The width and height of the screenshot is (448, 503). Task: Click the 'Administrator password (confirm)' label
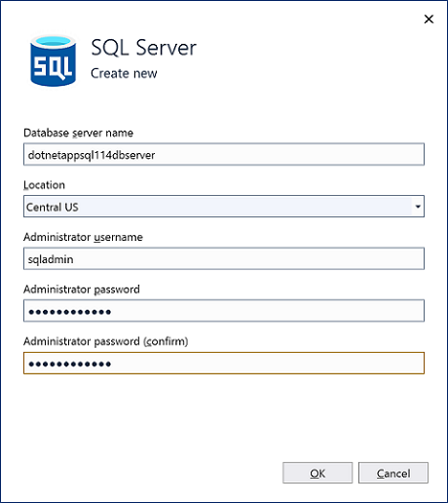click(x=106, y=341)
